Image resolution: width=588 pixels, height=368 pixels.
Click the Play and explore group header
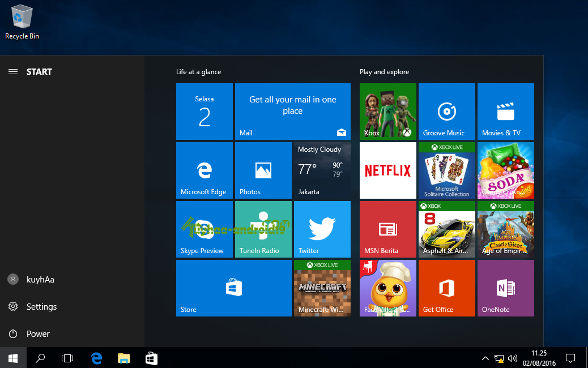click(385, 71)
